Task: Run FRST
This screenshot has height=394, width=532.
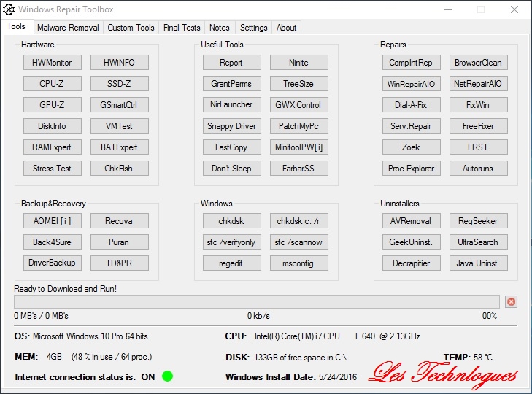Action: (x=479, y=147)
